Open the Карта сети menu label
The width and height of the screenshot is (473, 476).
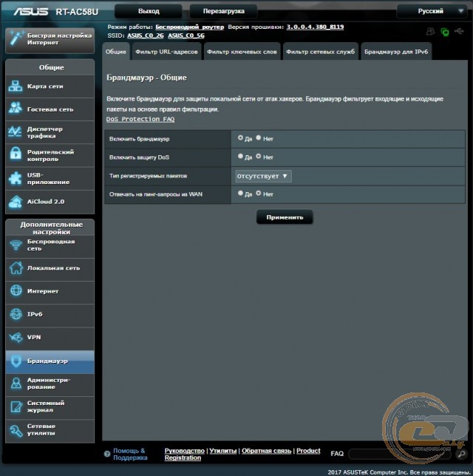pyautogui.click(x=45, y=86)
